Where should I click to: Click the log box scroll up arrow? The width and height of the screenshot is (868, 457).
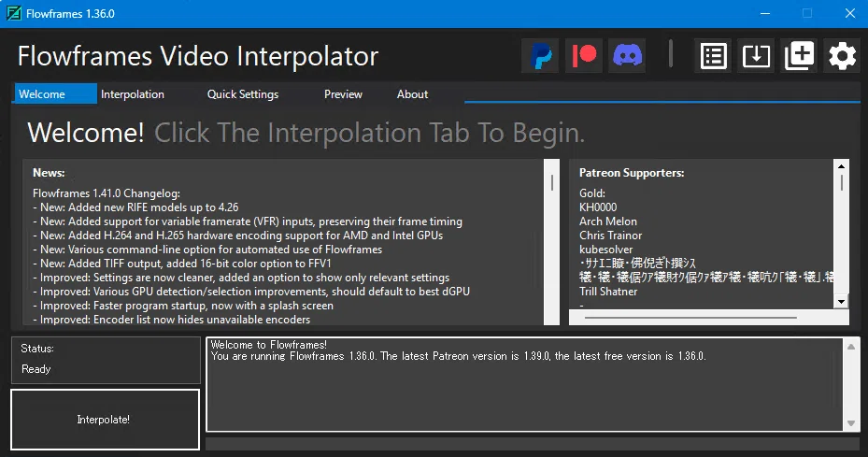(851, 347)
